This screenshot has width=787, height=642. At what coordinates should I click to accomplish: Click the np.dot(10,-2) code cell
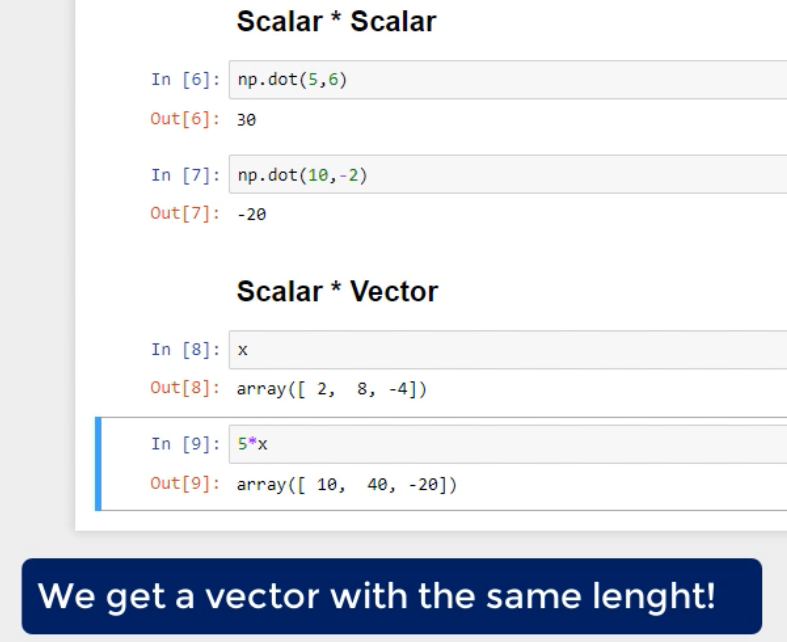pos(500,174)
